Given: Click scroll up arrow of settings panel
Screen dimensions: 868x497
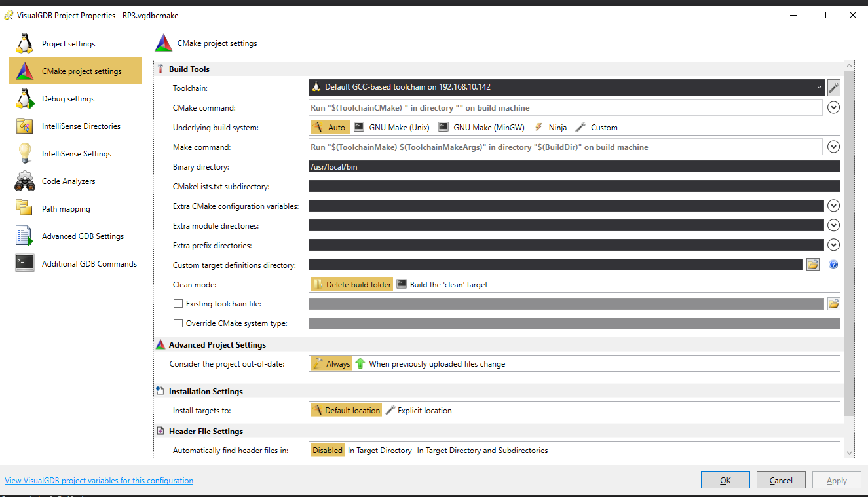Looking at the screenshot, I should click(x=849, y=67).
